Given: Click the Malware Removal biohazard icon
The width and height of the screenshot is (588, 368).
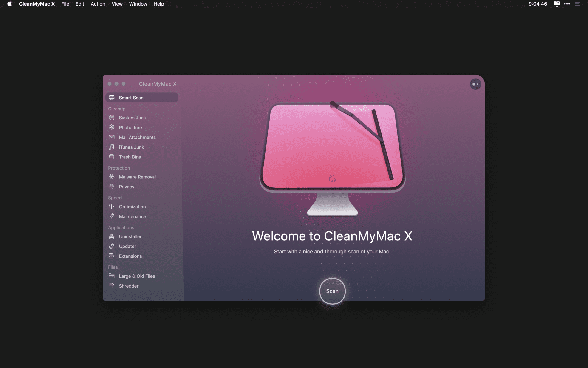Looking at the screenshot, I should [112, 177].
